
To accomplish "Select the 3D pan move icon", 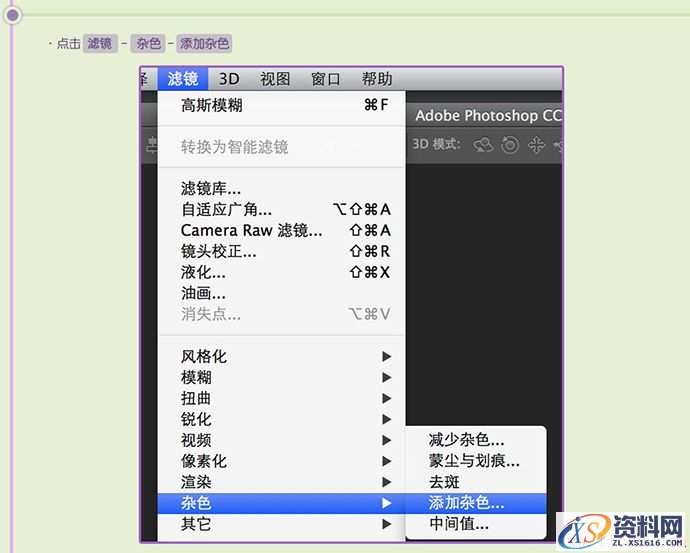I will (x=537, y=144).
